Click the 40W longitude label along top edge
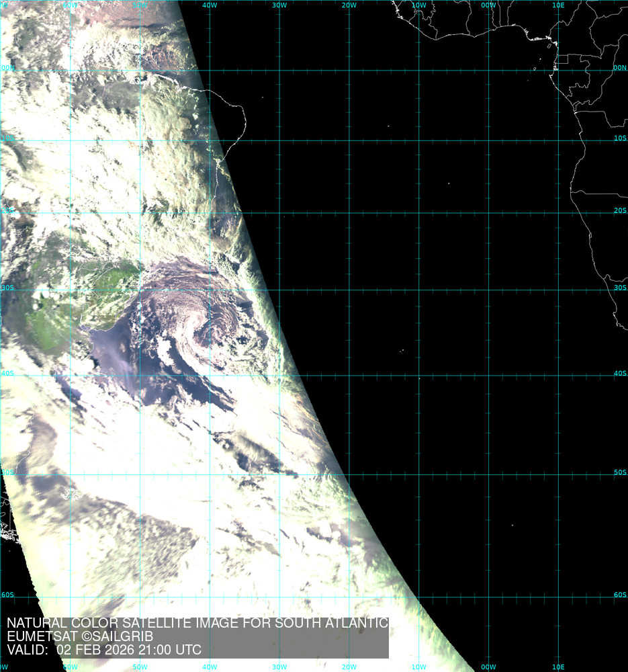The width and height of the screenshot is (628, 672). point(210,5)
